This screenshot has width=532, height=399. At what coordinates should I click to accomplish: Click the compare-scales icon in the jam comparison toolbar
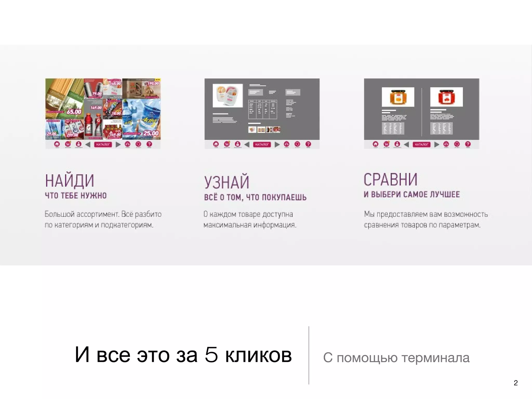(446, 144)
